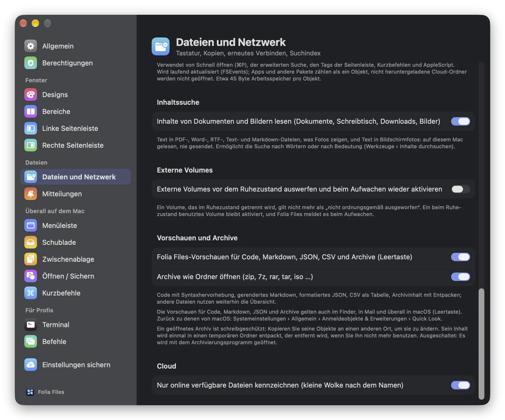Select the Menüleiste icon
The image size is (505, 420).
31,226
